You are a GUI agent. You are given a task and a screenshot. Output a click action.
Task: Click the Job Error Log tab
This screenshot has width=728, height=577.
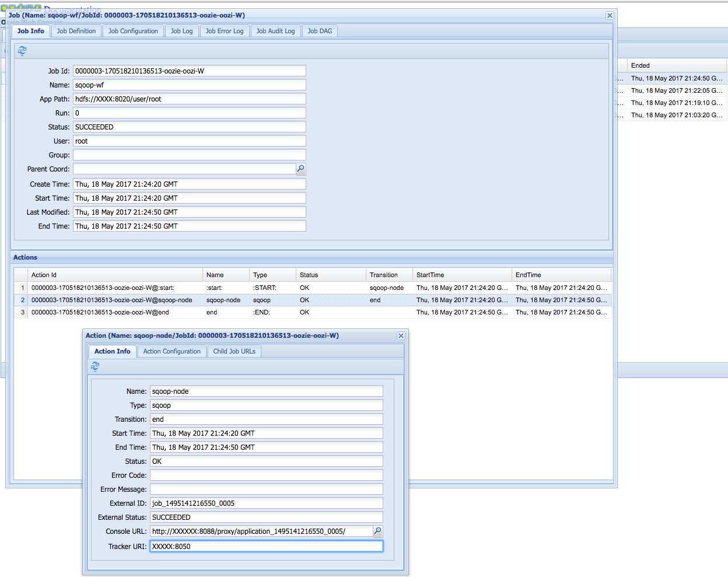(225, 31)
